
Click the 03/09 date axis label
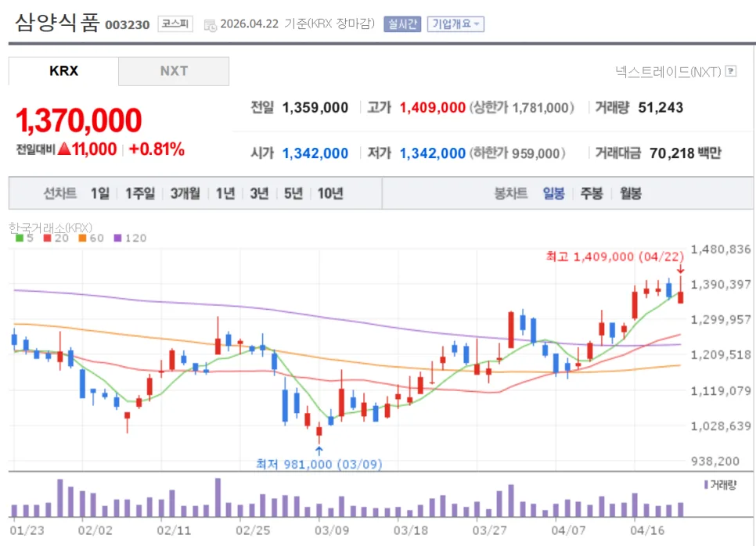332,530
